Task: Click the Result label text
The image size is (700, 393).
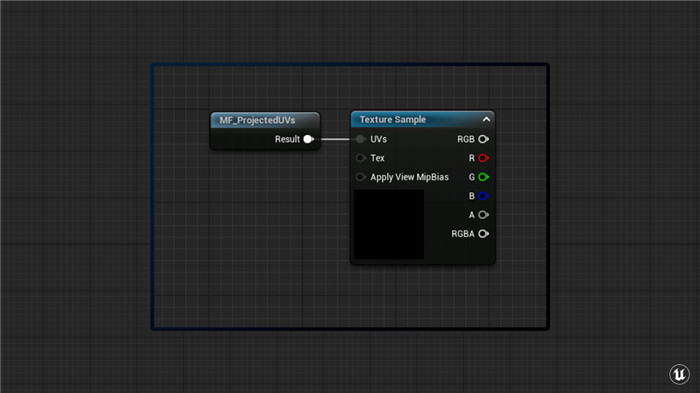Action: pos(287,139)
